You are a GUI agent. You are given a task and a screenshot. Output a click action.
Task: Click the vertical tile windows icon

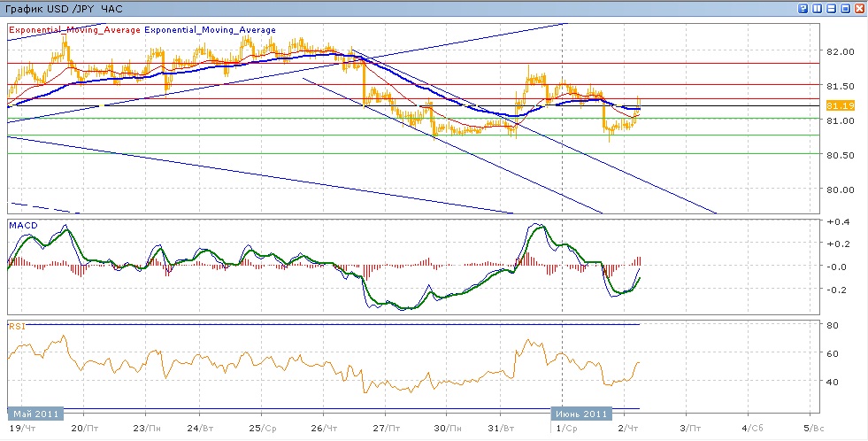point(816,9)
